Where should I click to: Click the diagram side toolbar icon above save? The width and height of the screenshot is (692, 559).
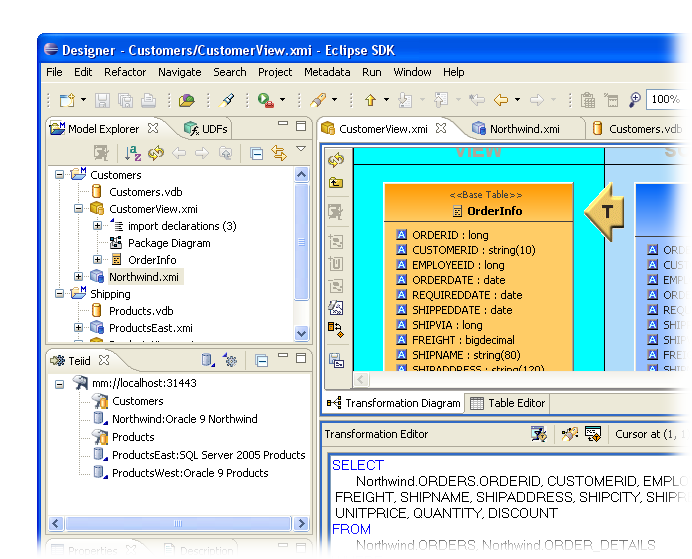click(x=336, y=330)
